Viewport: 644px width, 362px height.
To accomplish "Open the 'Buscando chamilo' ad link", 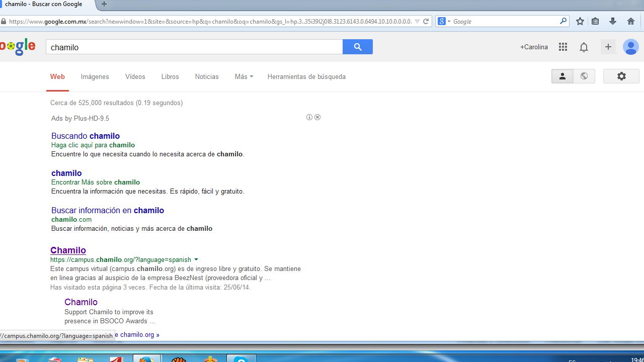I will click(86, 136).
